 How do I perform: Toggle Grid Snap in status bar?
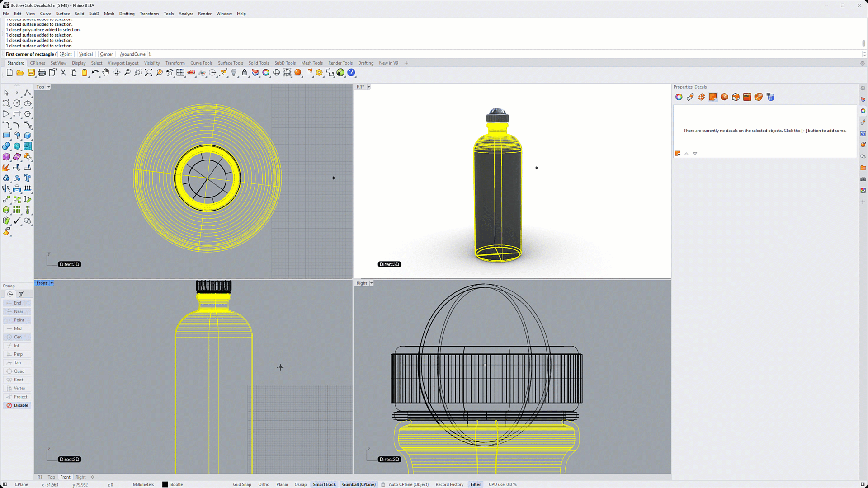[x=242, y=484]
